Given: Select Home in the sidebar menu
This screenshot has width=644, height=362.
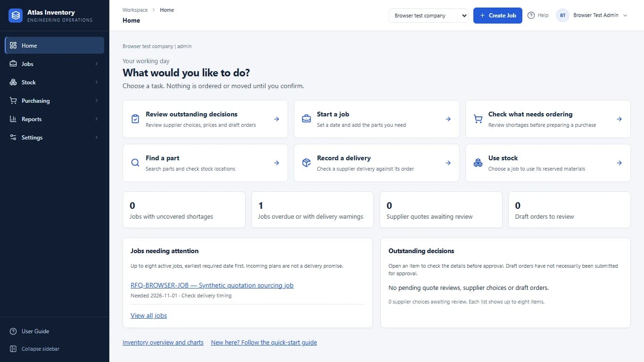Looking at the screenshot, I should [55, 46].
